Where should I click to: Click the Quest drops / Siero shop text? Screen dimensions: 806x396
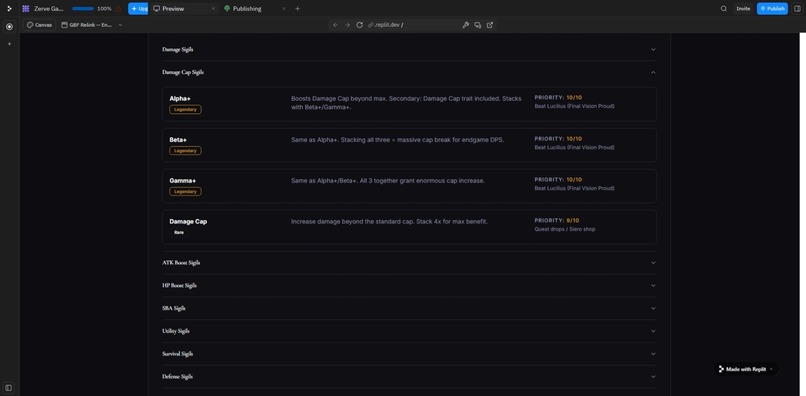click(x=565, y=229)
